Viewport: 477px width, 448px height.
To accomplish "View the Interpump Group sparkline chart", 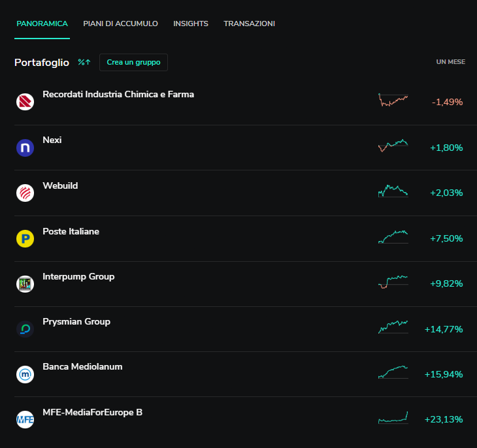I will (x=393, y=282).
